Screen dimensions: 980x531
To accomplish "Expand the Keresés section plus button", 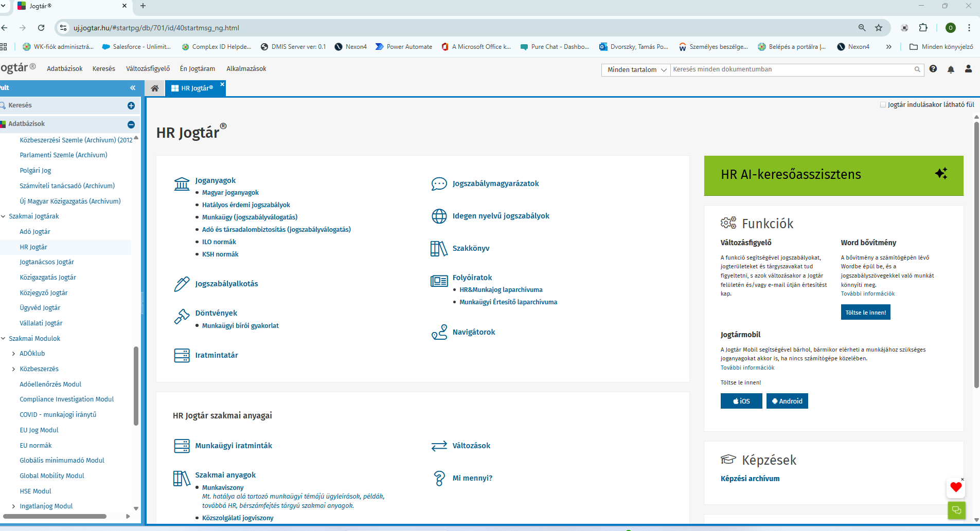I will pos(131,105).
